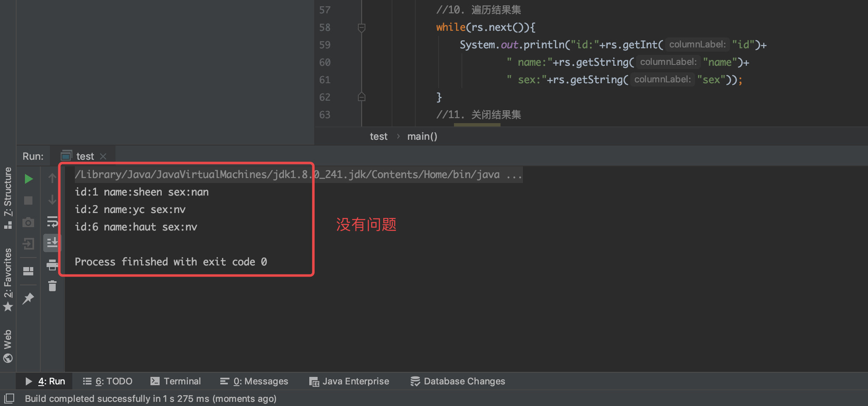
Task: Expand the folded java command line
Action: coord(514,175)
